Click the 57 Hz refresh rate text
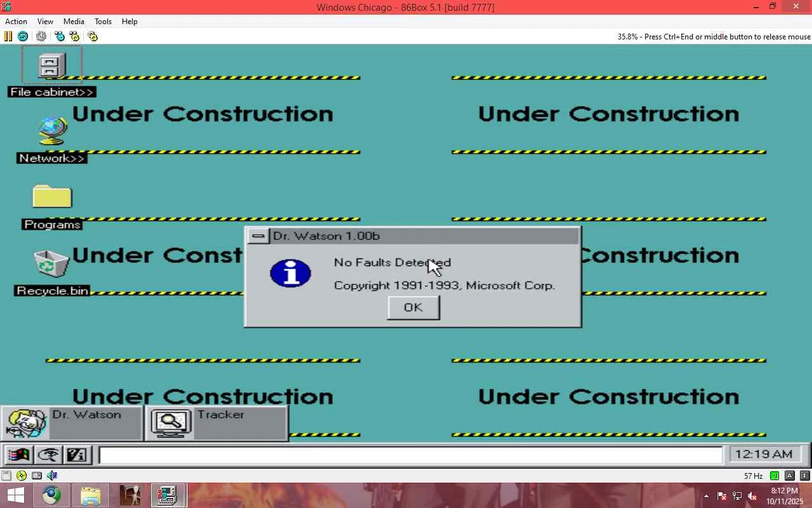 click(753, 476)
